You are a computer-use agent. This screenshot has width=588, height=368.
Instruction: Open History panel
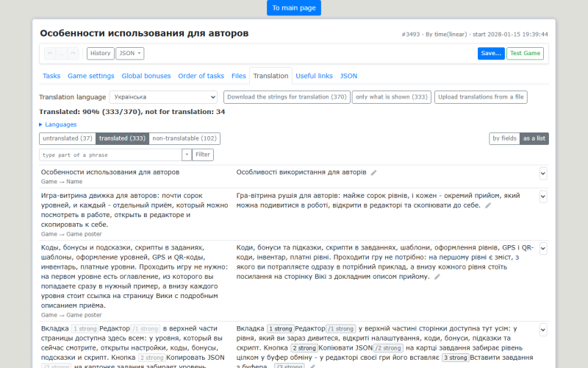tap(101, 53)
